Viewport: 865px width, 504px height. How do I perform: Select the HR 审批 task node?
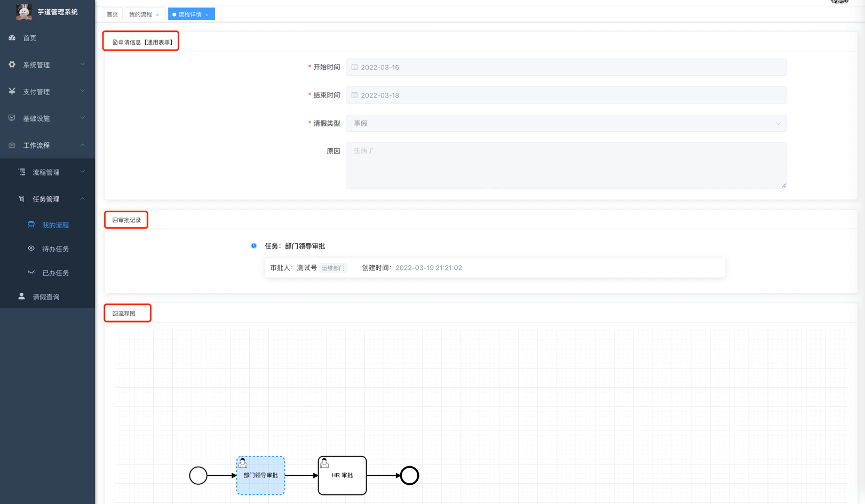click(342, 475)
